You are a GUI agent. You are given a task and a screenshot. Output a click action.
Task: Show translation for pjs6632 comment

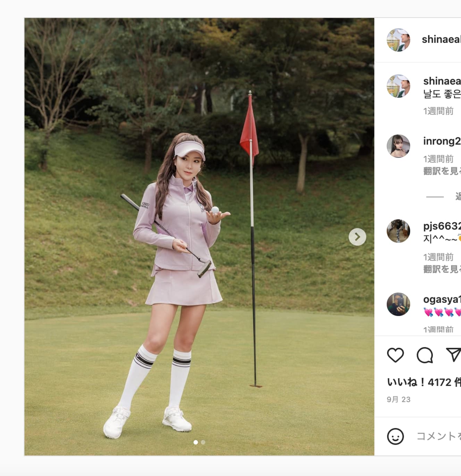point(442,269)
